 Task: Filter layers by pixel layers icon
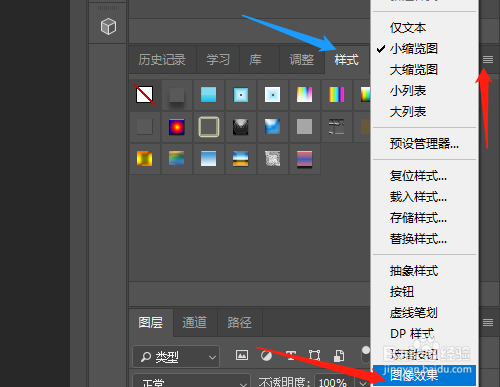click(242, 355)
